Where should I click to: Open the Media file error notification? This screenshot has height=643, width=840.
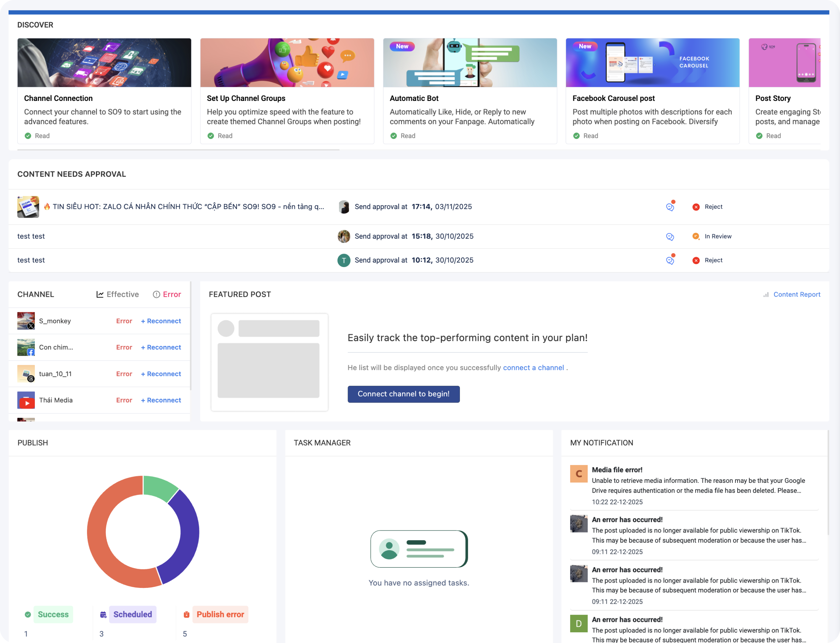tap(694, 485)
